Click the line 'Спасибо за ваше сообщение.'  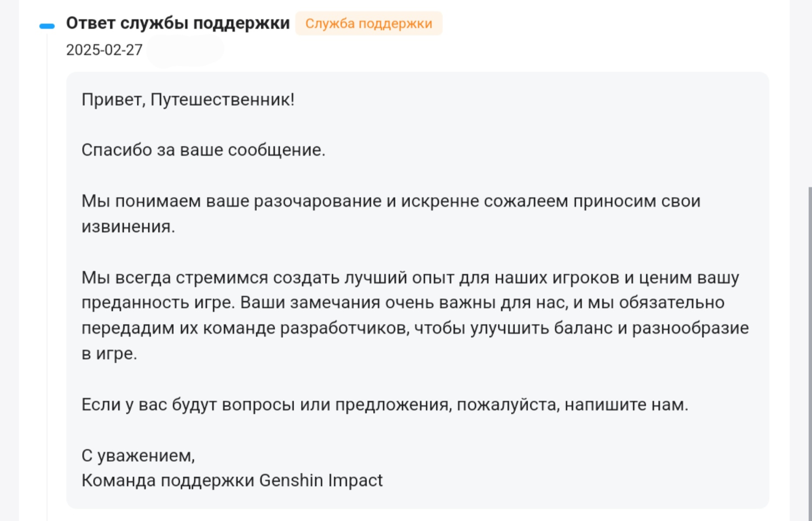tap(203, 150)
